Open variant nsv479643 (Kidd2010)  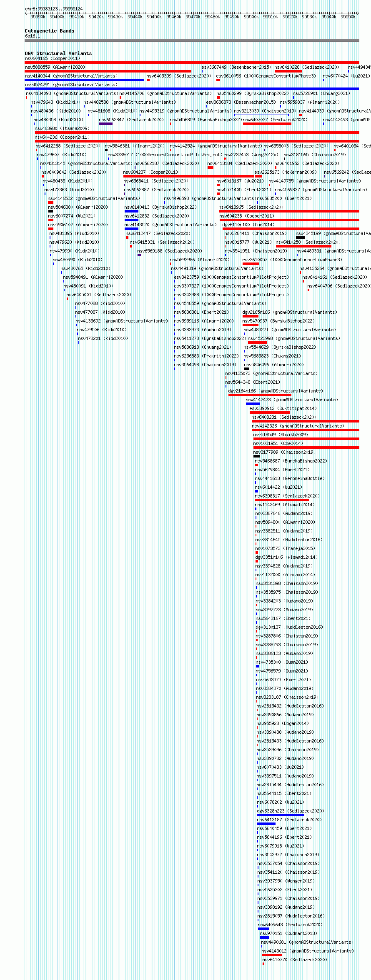point(55,102)
